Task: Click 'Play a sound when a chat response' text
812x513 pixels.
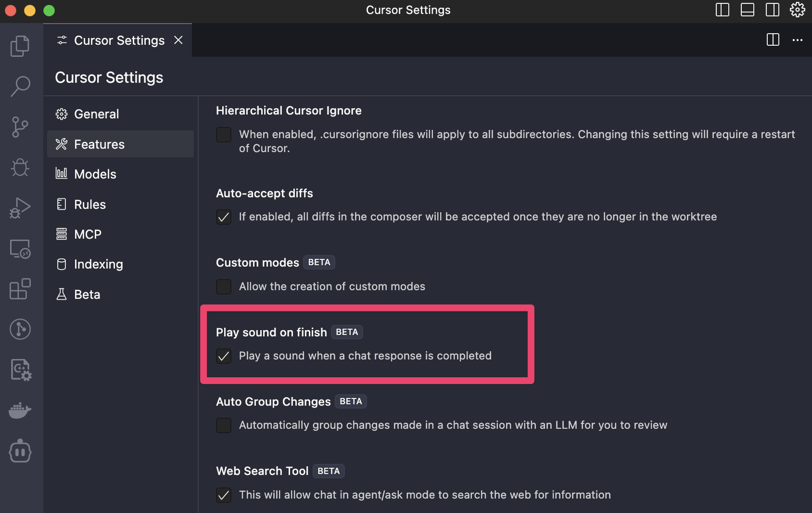Action: click(x=365, y=356)
